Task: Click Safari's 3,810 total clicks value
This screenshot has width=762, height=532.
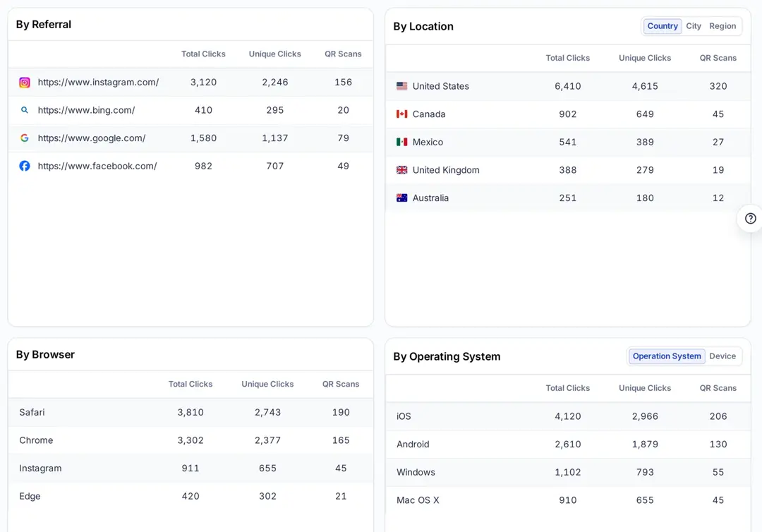Action: tap(190, 413)
